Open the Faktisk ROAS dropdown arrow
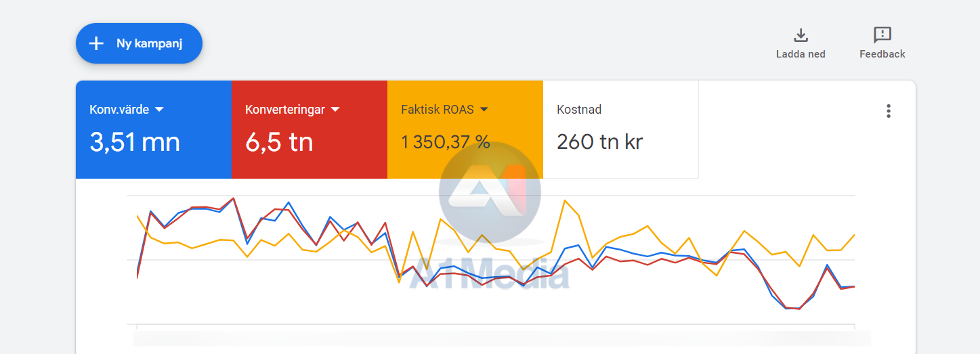 (484, 109)
